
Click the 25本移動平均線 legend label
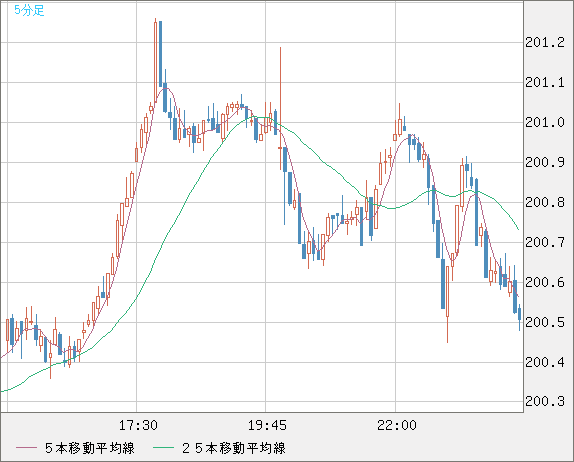pyautogui.click(x=234, y=448)
